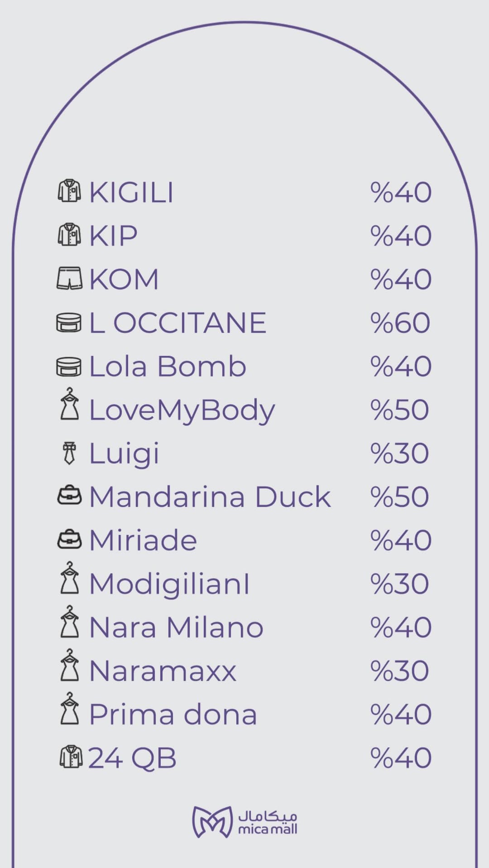
Task: Tap the shorts icon next to KOM
Action: 69,278
